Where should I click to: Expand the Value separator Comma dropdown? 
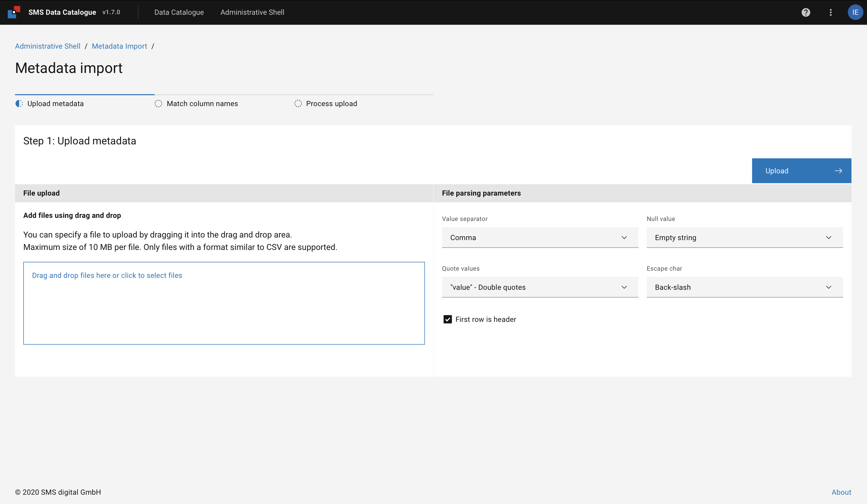(540, 237)
